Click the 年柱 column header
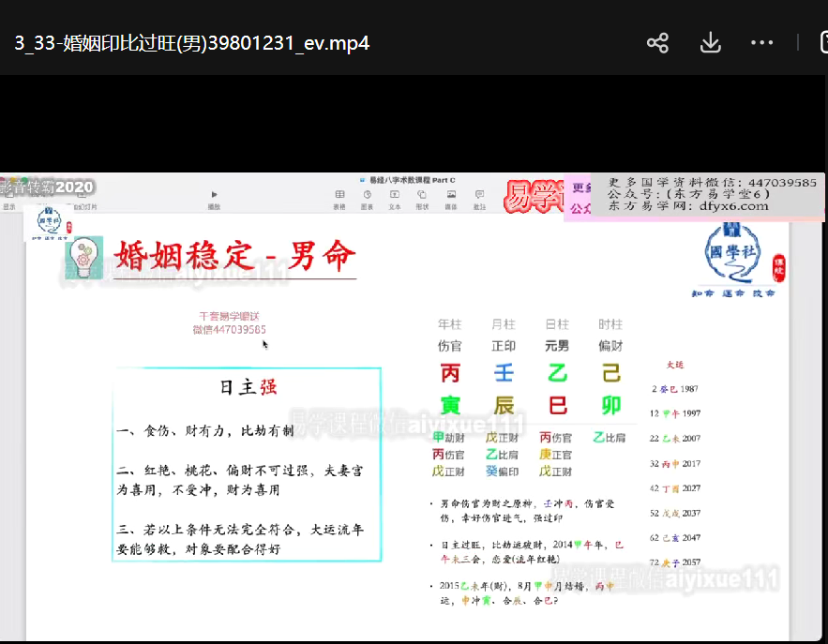 (x=450, y=324)
